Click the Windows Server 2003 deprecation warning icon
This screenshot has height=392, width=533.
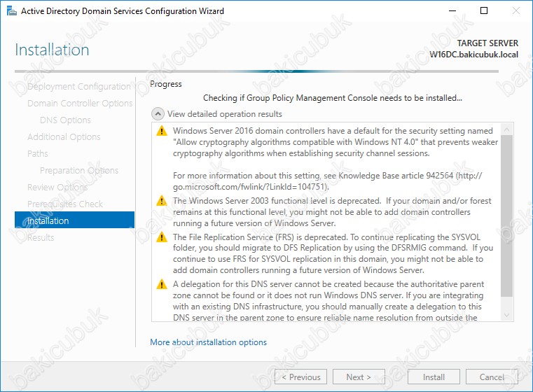162,201
